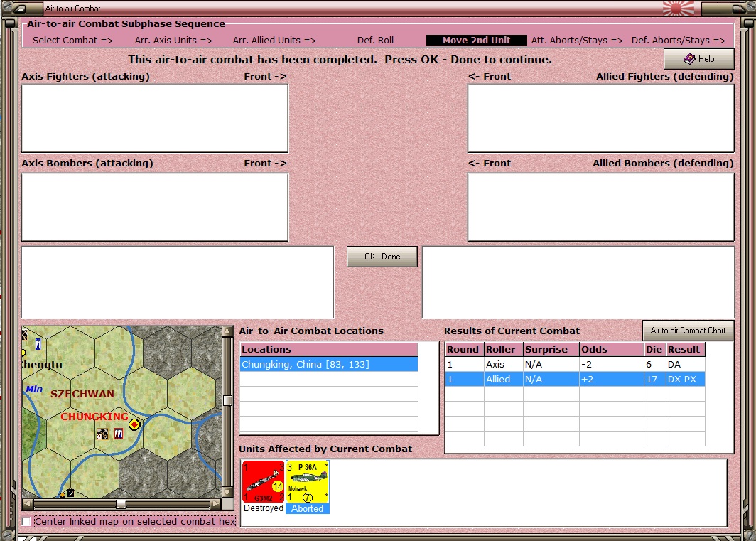Select the Axis round 1 result row

click(575, 365)
